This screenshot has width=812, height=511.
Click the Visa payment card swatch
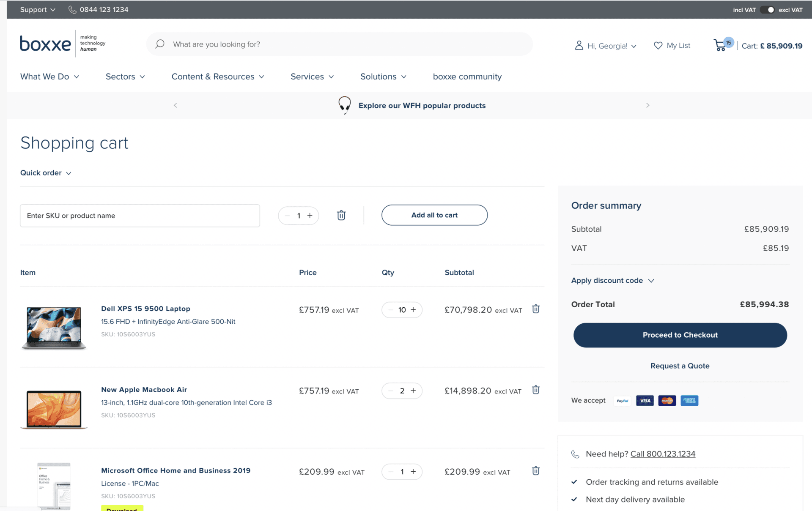tap(645, 400)
